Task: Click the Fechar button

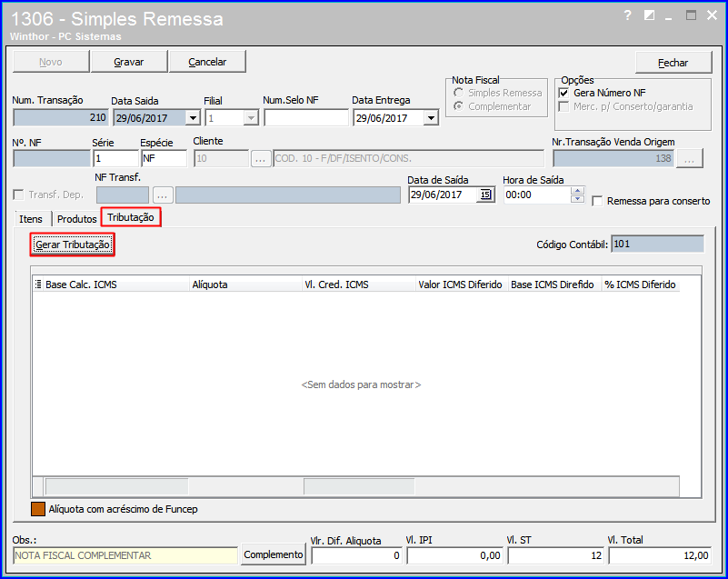Action: 673,63
